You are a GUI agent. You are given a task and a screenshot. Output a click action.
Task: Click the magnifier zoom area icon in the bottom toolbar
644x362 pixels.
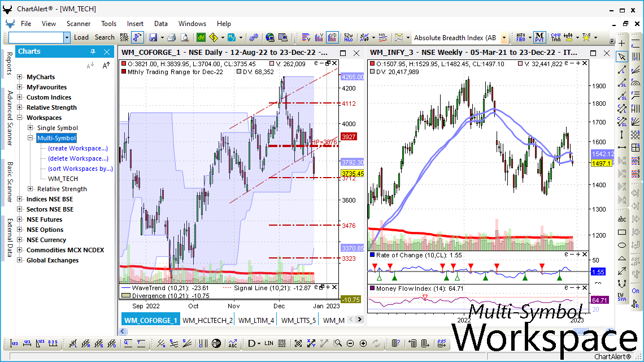tap(338, 343)
